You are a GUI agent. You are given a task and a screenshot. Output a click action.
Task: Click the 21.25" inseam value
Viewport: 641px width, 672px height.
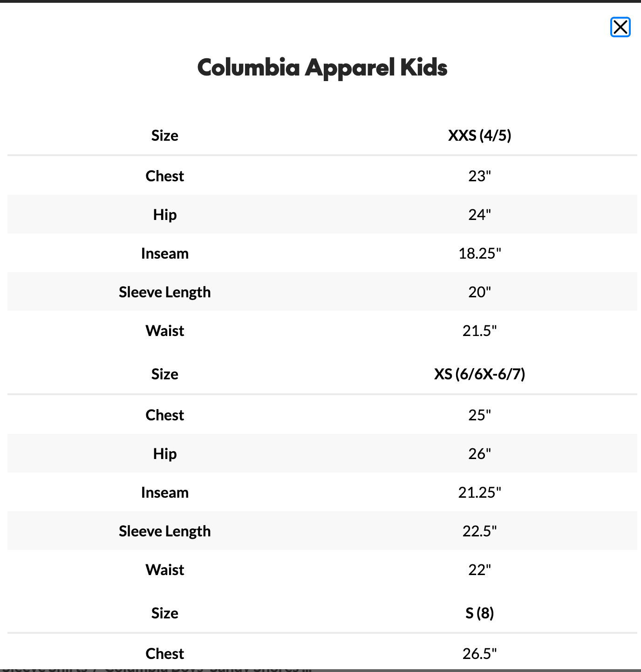[x=479, y=492]
